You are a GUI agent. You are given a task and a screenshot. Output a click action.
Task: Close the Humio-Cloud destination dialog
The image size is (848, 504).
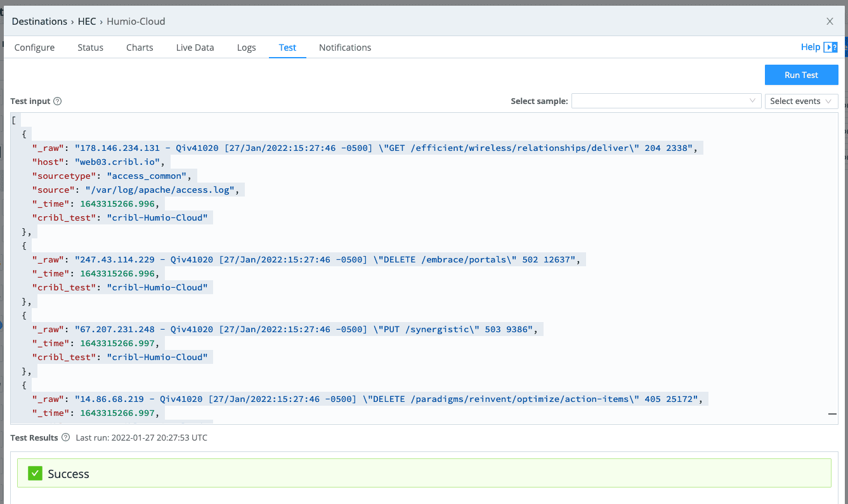point(830,22)
